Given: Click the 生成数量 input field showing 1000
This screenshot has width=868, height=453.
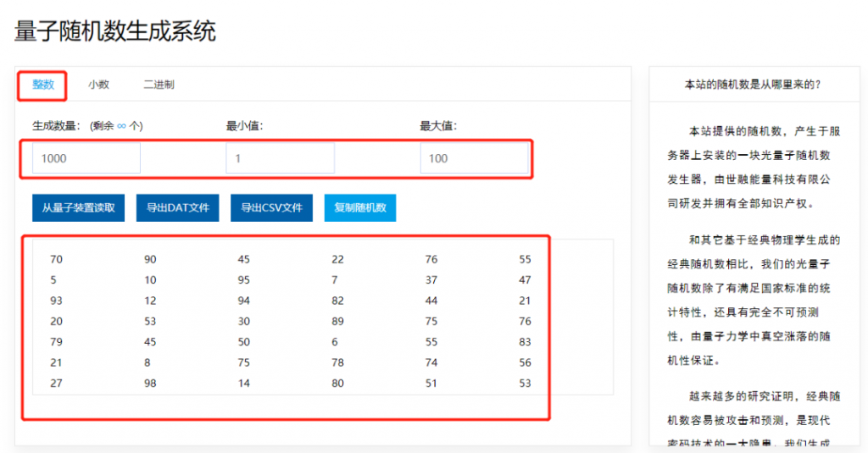Looking at the screenshot, I should point(86,158).
